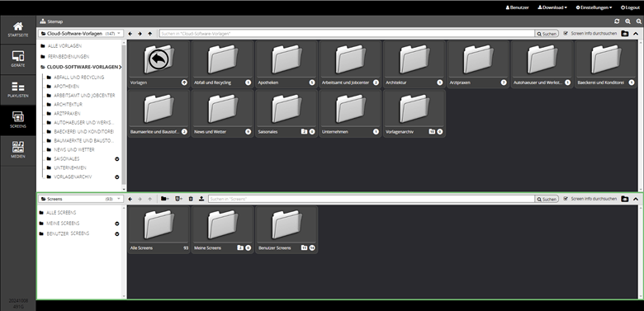Open the Geräte section in sidebar

pos(18,59)
